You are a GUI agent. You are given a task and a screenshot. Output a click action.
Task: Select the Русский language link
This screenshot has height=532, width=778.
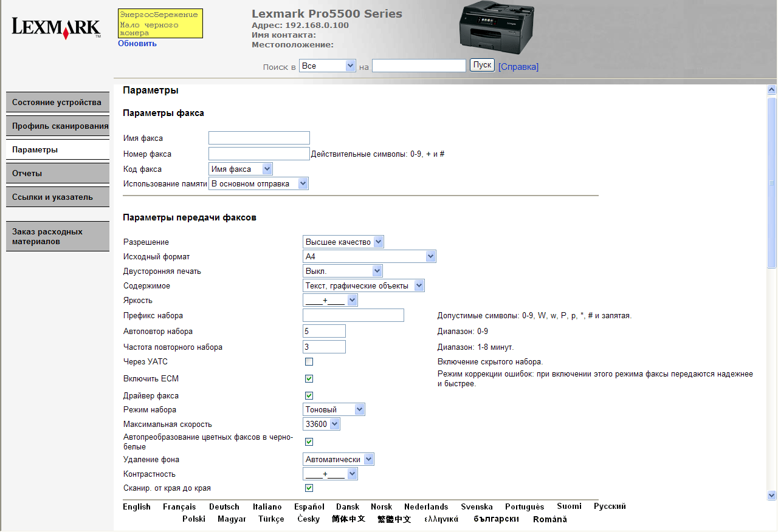(x=610, y=506)
